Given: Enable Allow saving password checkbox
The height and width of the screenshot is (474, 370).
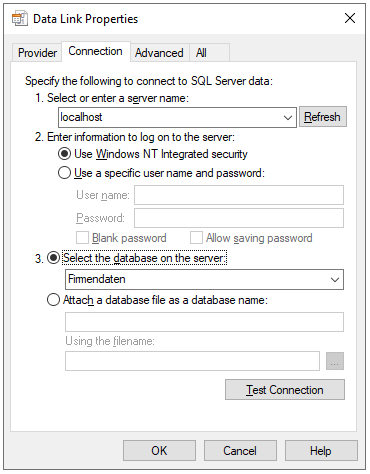Looking at the screenshot, I should click(196, 238).
